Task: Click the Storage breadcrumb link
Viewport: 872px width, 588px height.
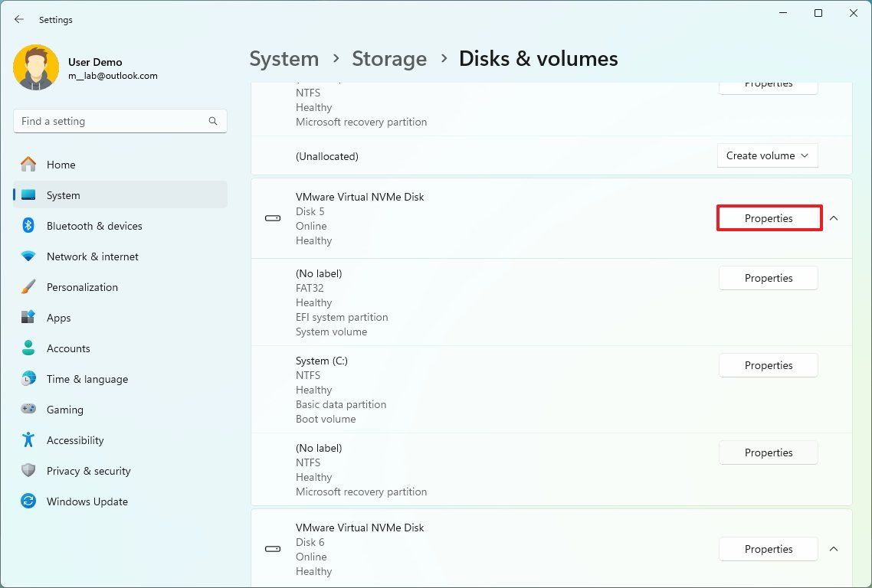Action: (389, 59)
